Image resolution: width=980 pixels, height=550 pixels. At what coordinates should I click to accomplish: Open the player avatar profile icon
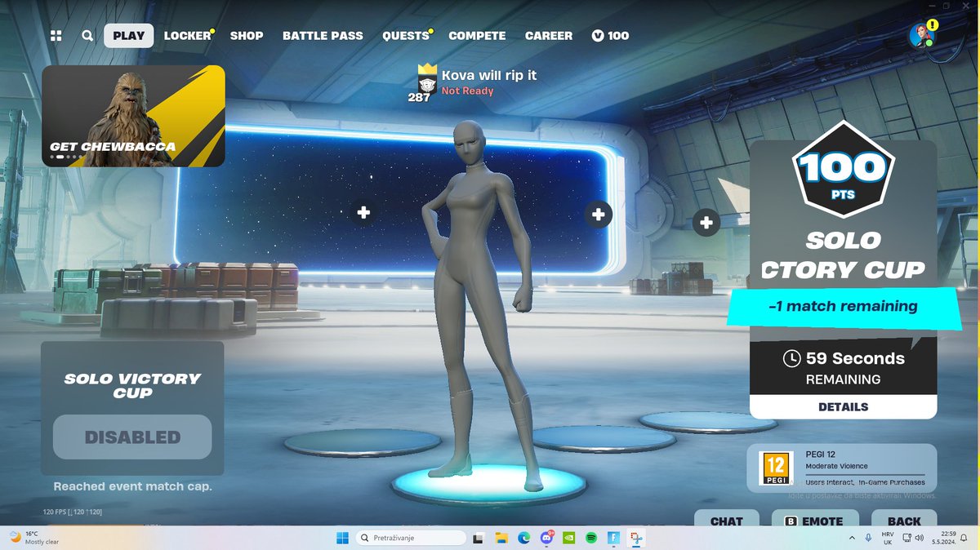921,35
